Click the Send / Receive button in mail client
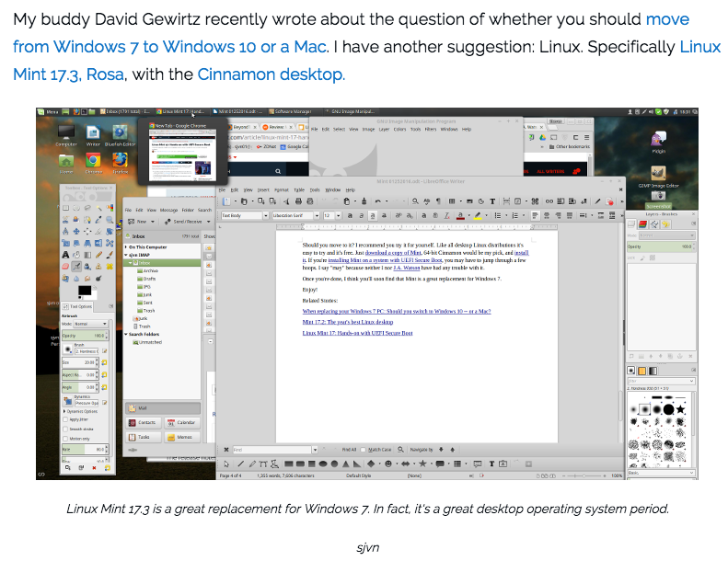728x561 pixels. [x=183, y=222]
